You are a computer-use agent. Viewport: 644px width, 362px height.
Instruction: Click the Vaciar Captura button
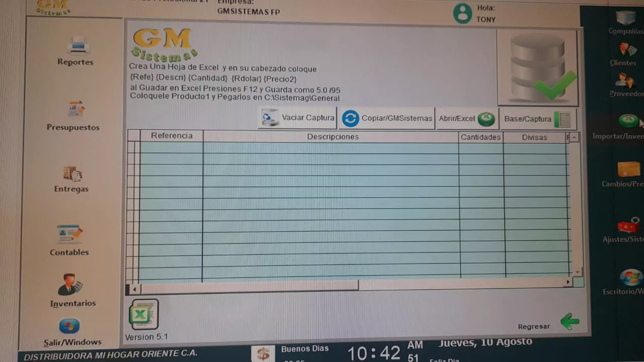coord(297,118)
